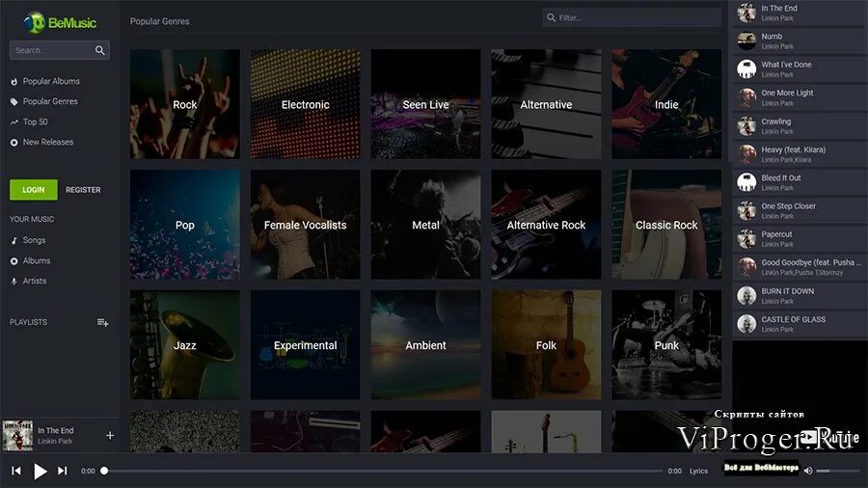Open the Punk genre tile

point(666,344)
